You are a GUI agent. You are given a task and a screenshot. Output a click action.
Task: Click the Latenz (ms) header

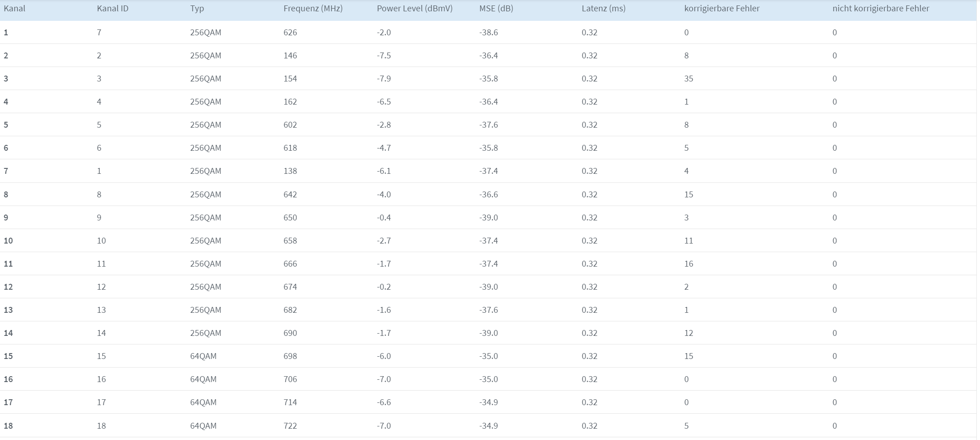coord(603,9)
